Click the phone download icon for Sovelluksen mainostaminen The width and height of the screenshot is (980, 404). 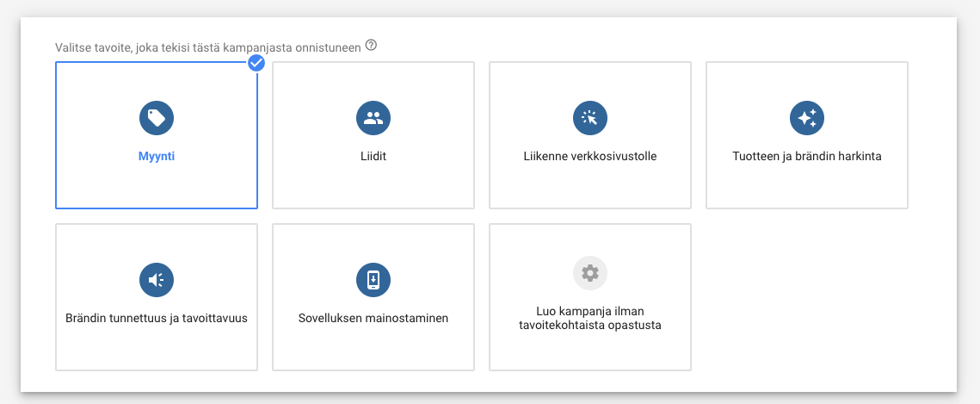coord(373,280)
